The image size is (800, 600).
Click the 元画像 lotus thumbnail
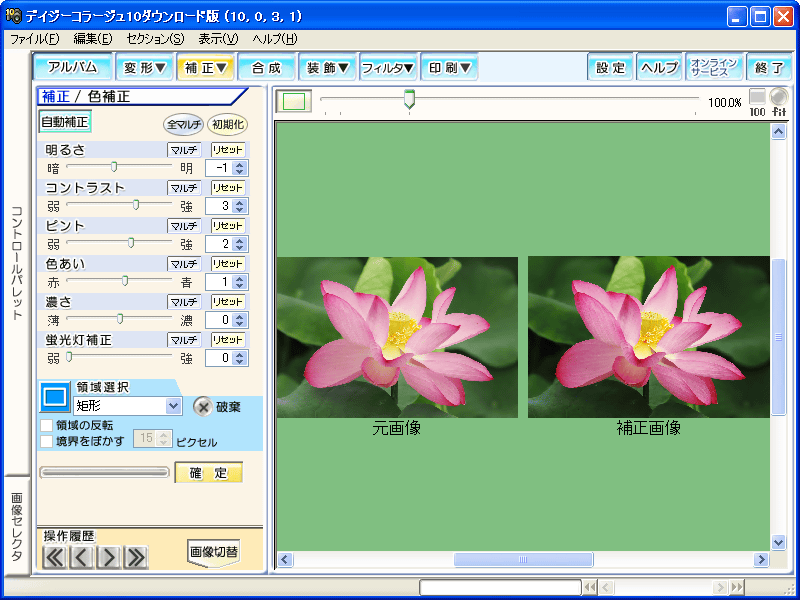397,337
